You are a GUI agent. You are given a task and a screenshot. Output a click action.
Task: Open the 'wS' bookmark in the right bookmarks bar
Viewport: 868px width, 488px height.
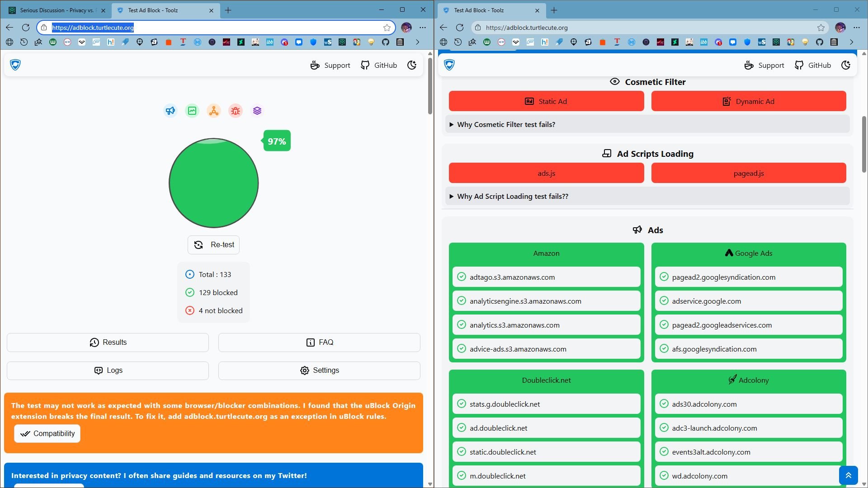[762, 42]
